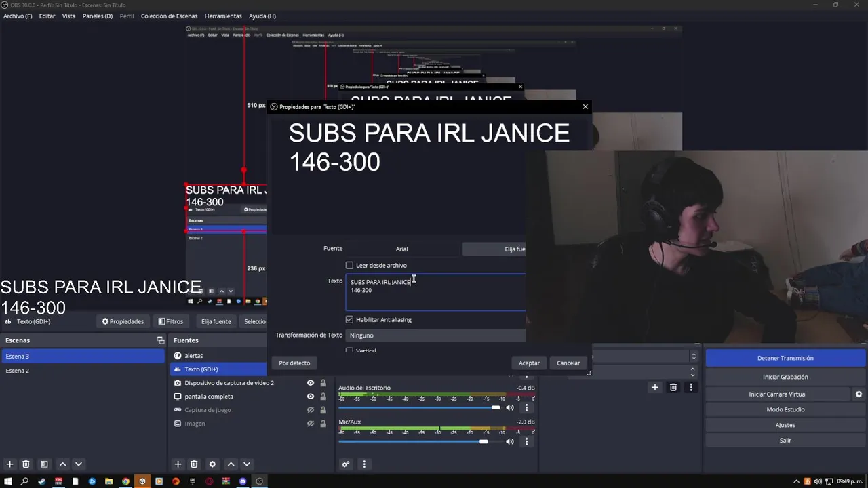This screenshot has height=488, width=868.
Task: Mute Mic/Aux speaker icon
Action: (x=510, y=441)
